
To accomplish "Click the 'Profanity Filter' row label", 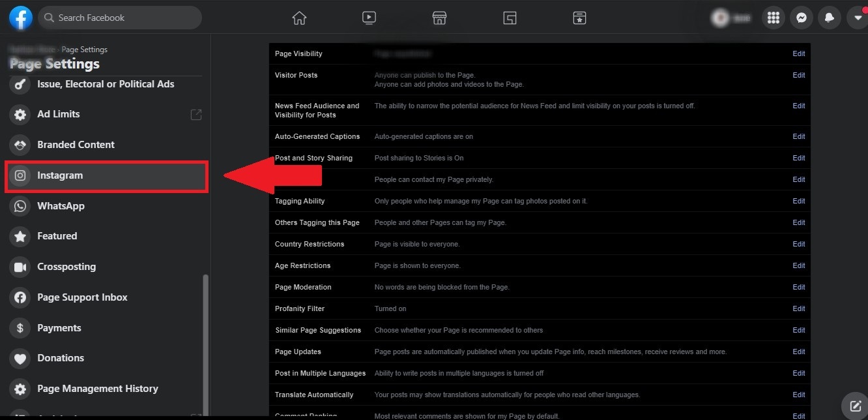I will [300, 308].
